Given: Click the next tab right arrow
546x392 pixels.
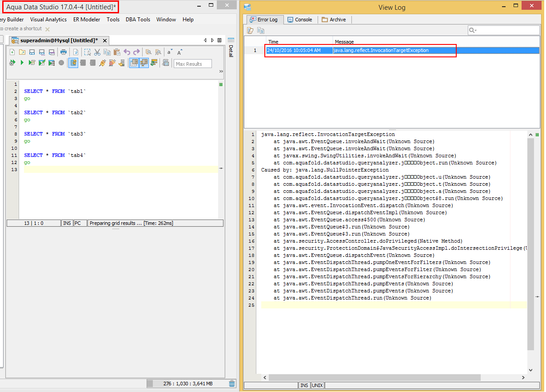Looking at the screenshot, I should 212,40.
